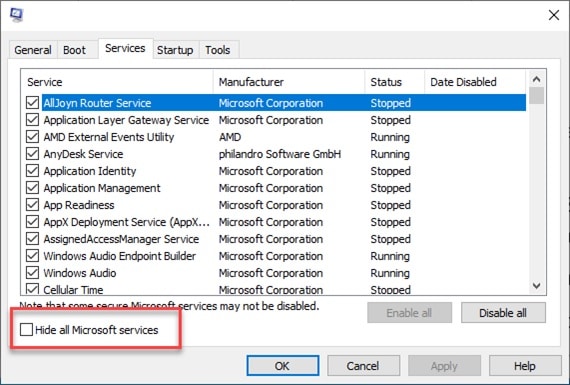Select the AllJoyn Router Service row name
The height and width of the screenshot is (385, 570).
[x=97, y=103]
